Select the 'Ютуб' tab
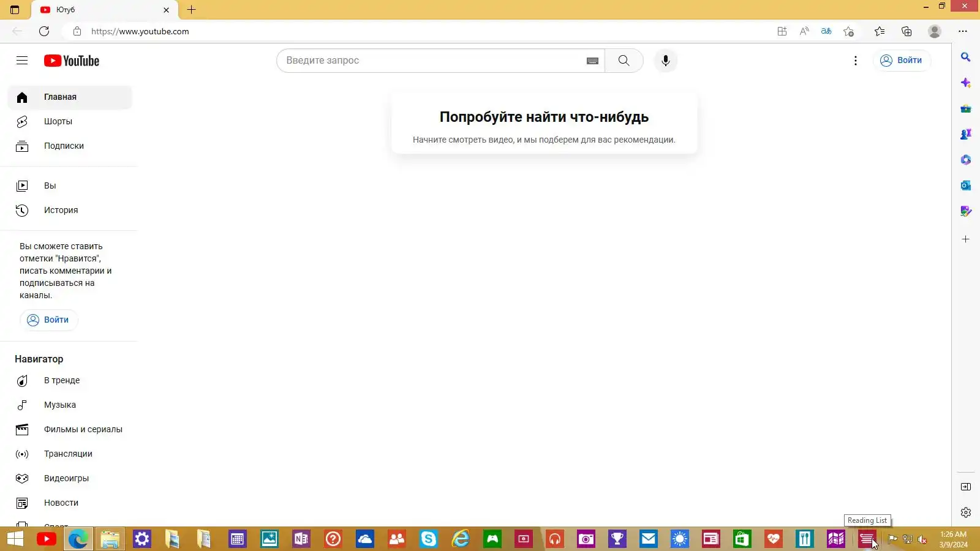This screenshot has height=551, width=980. tap(105, 10)
